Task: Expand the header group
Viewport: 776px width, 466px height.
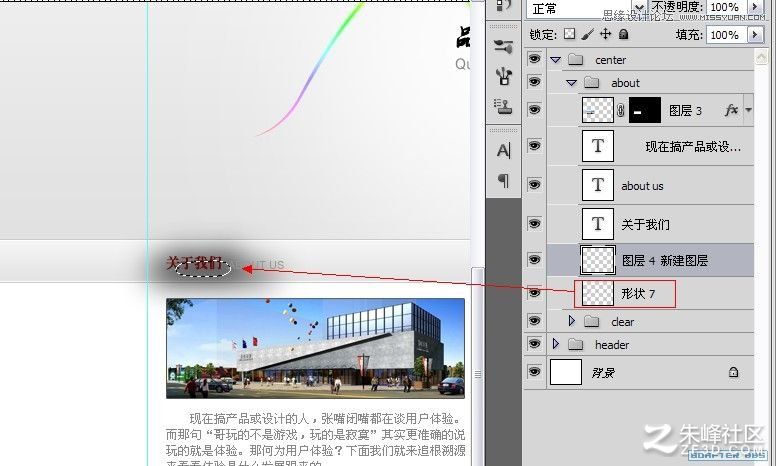Action: coord(555,343)
